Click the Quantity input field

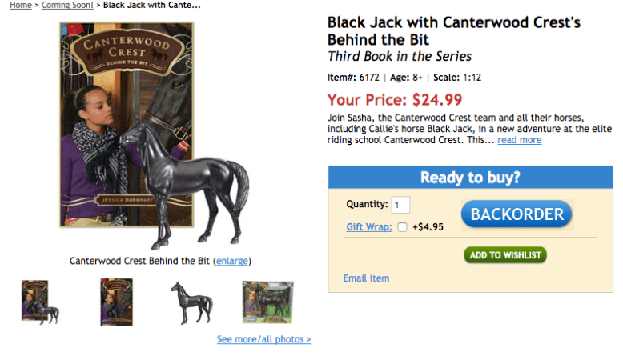coord(400,205)
